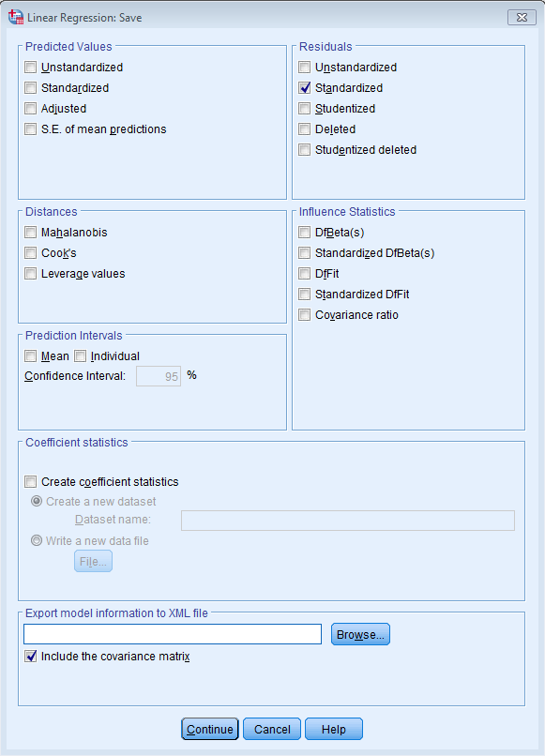Select the Create a new dataset option
Image resolution: width=545 pixels, height=756 pixels.
[36, 501]
